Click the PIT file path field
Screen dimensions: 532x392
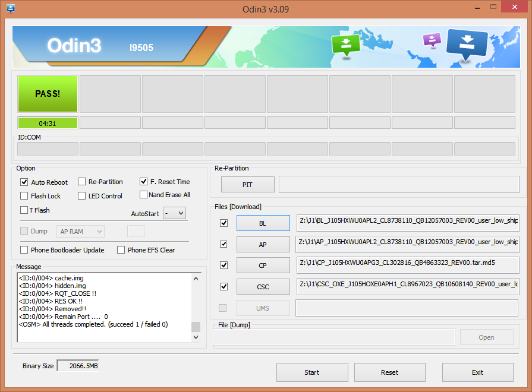pyautogui.click(x=399, y=185)
